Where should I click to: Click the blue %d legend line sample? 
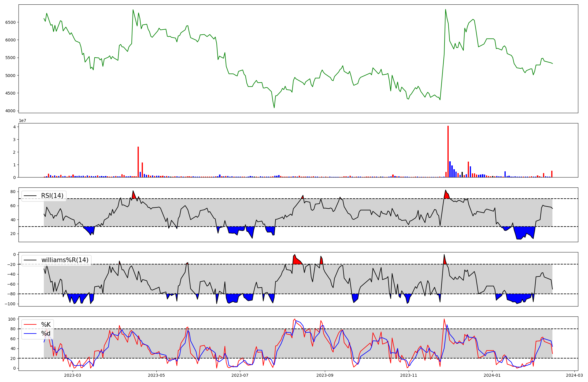pyautogui.click(x=30, y=334)
